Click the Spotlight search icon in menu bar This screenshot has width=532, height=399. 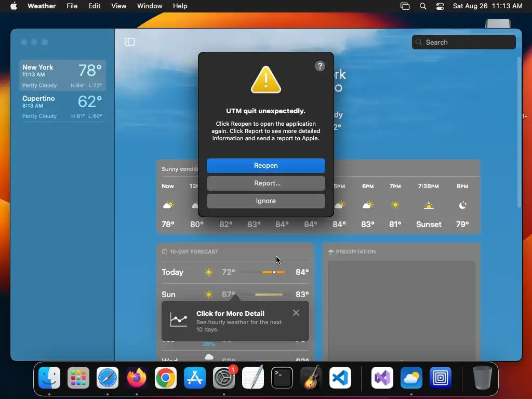[x=423, y=6]
